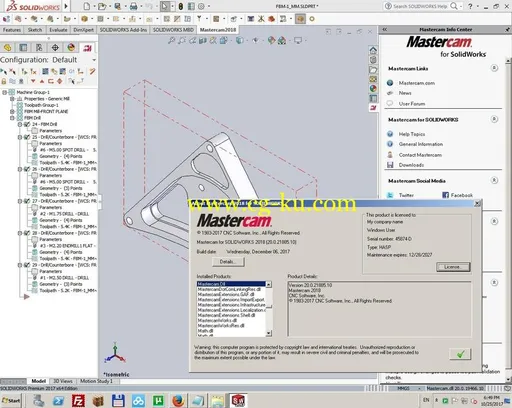Open the Help Topics link
Image resolution: width=512 pixels, height=408 pixels.
412,134
